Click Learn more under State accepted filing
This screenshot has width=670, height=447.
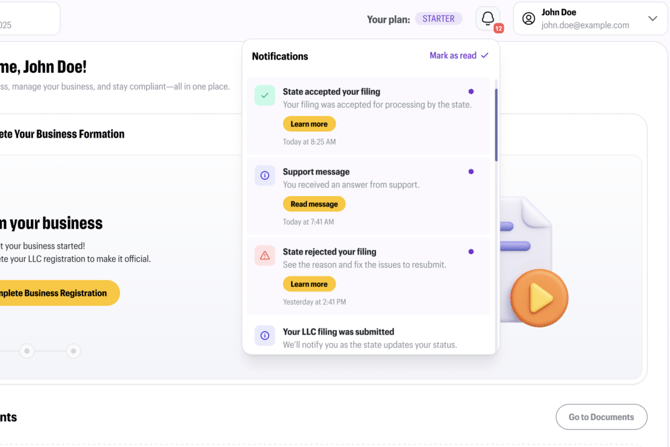[x=309, y=124]
